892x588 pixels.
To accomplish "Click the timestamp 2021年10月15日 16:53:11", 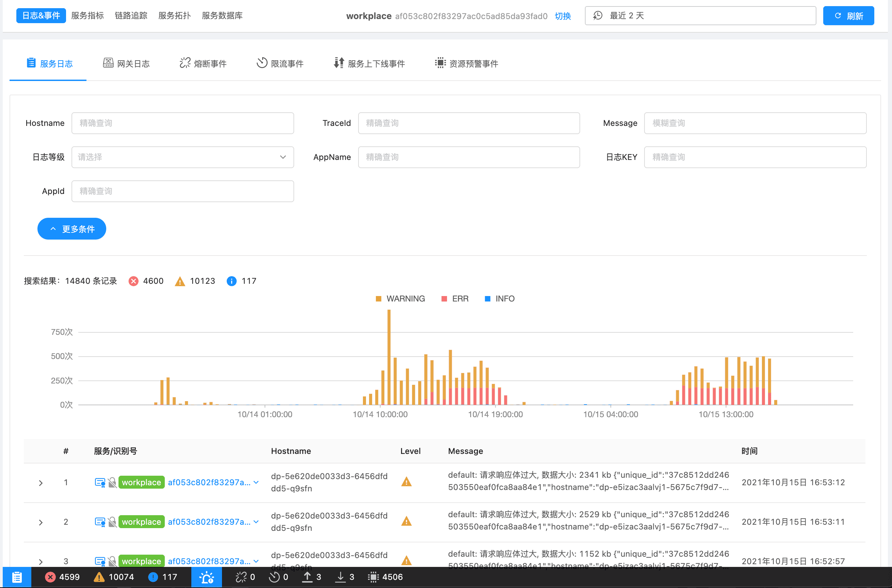I will 793,522.
